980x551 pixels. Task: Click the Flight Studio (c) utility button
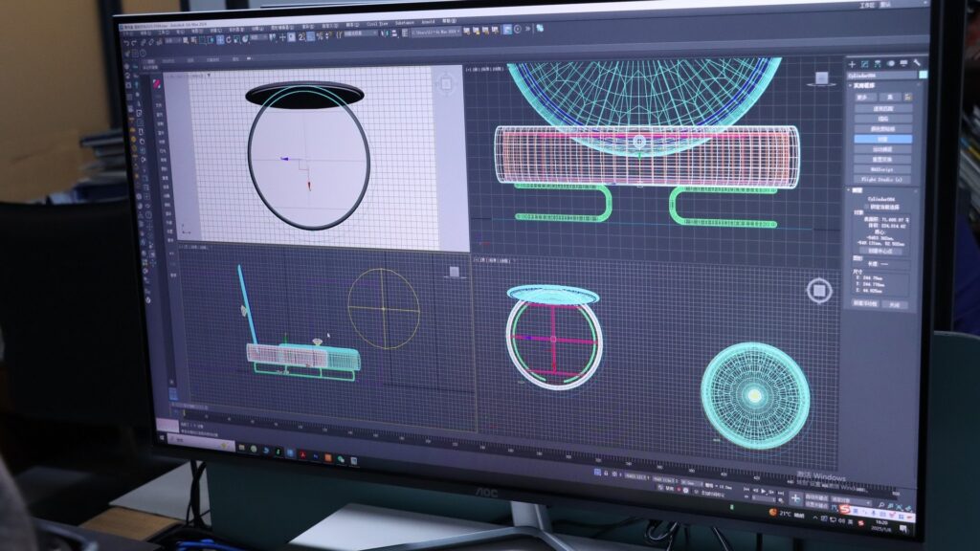tap(882, 179)
